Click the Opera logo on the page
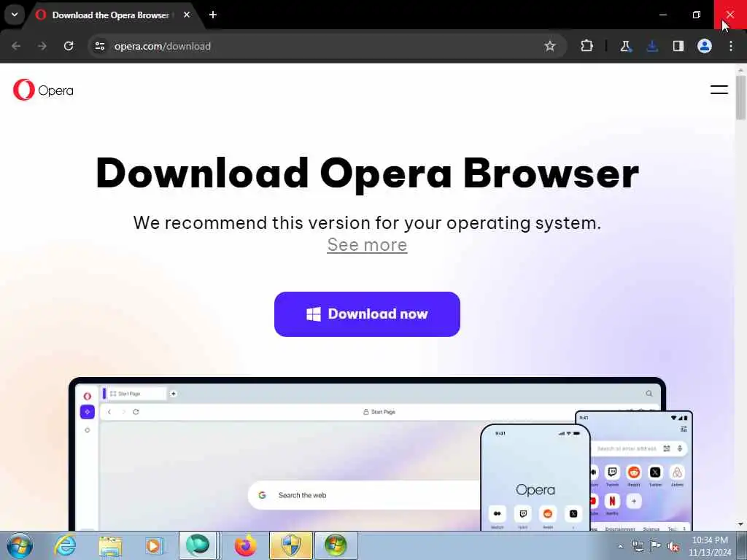 pyautogui.click(x=43, y=90)
